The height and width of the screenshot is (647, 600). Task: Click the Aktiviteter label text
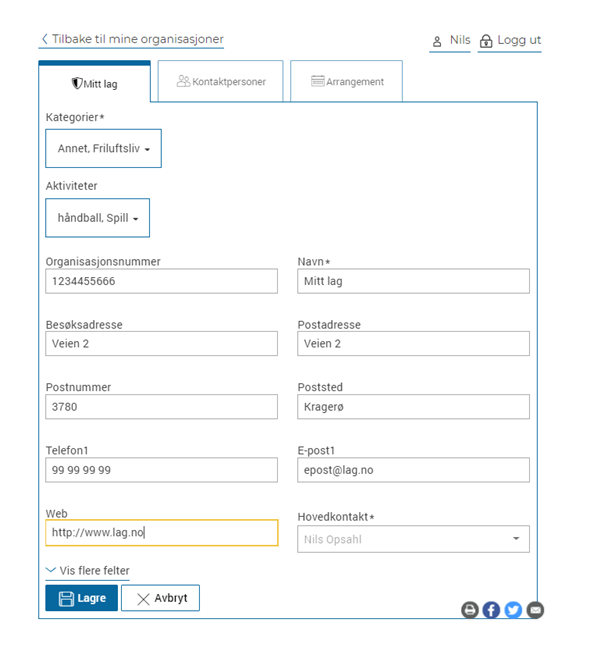(x=71, y=186)
